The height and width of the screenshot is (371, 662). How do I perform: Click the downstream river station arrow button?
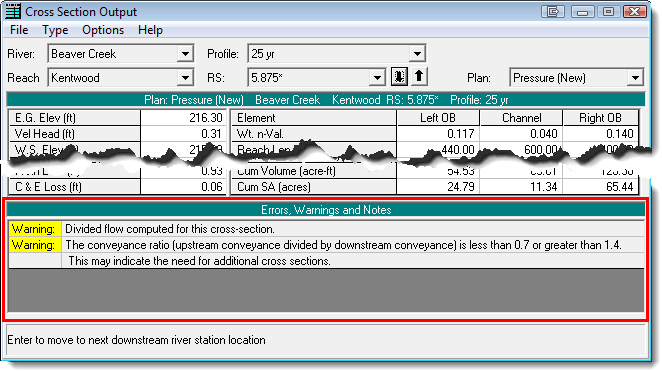pos(399,77)
